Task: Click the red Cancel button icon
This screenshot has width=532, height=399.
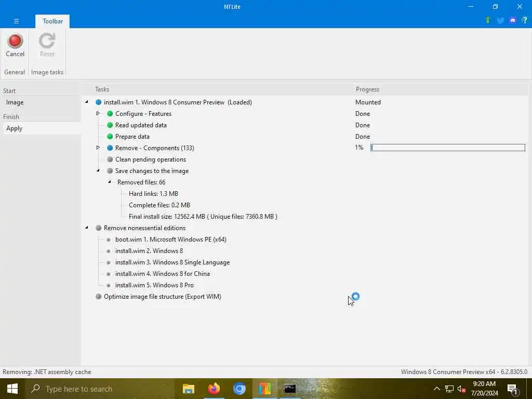Action: pyautogui.click(x=15, y=41)
